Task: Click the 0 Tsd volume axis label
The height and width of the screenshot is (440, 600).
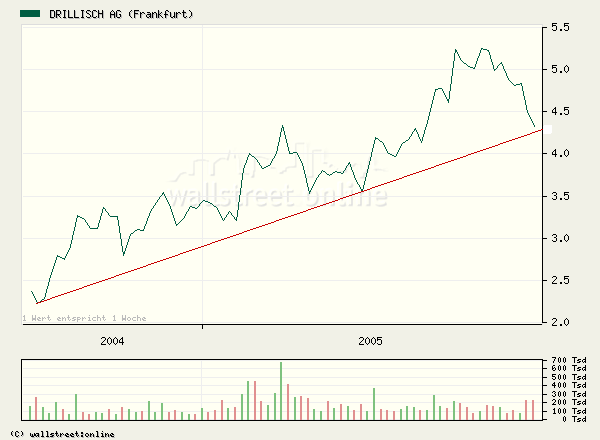Action: coord(569,419)
